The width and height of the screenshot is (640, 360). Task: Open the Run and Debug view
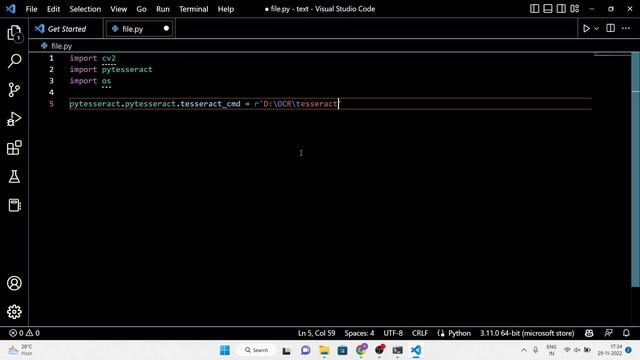coord(14,119)
